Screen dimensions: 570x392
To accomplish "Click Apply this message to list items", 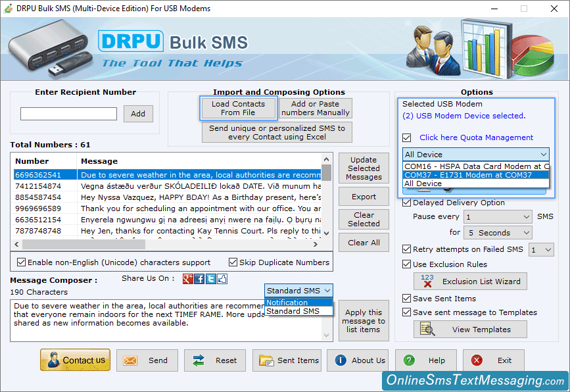I will (364, 321).
